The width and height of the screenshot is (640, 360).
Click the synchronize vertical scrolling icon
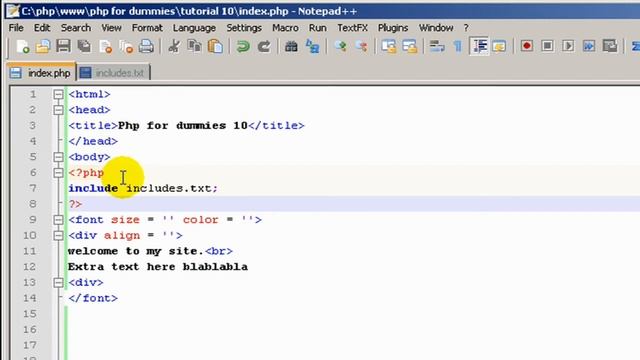tap(389, 47)
